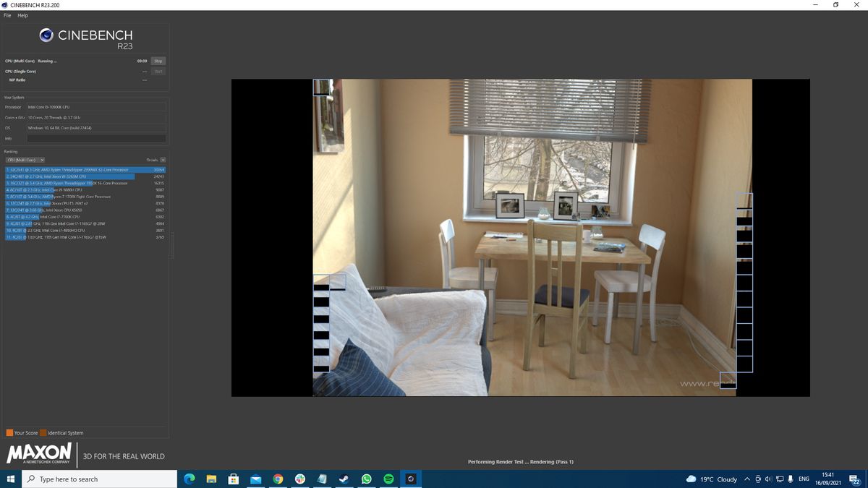Open the clock and calendar flyout
868x488 pixels.
tap(828, 479)
